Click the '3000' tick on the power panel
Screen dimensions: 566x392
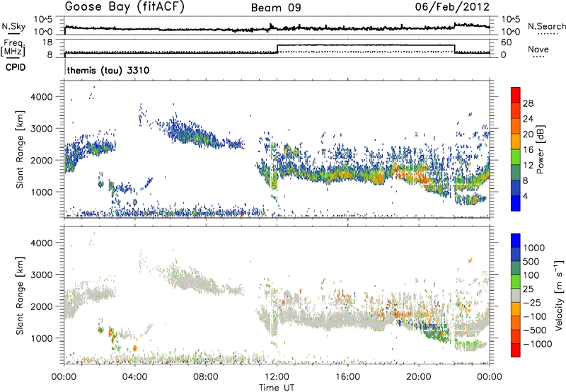click(41, 129)
